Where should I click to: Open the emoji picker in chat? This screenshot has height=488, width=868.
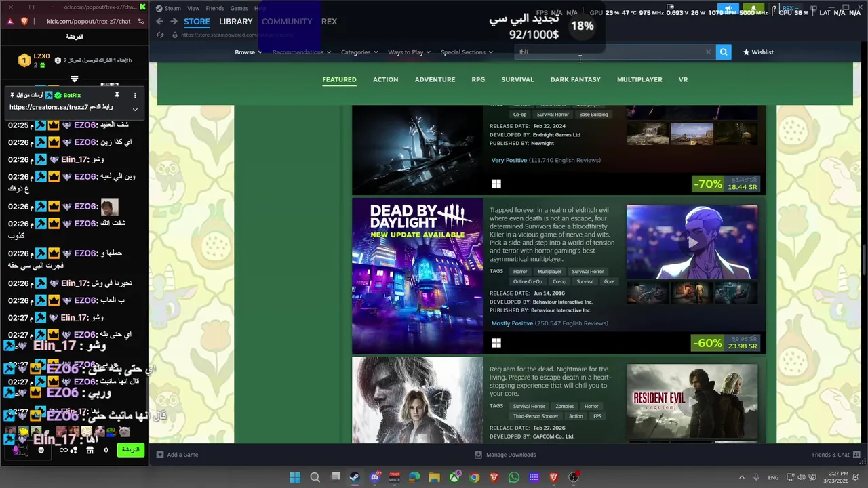41,450
